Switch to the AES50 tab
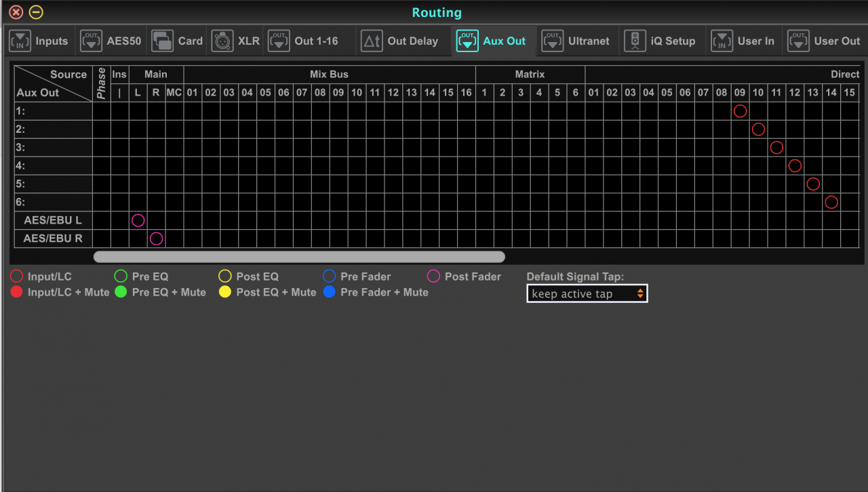This screenshot has width=868, height=492. 111,41
